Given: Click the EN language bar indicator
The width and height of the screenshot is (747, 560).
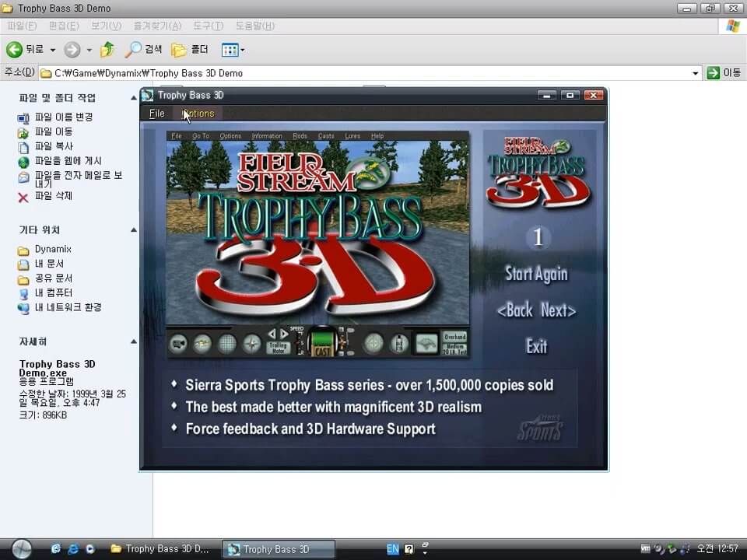Looking at the screenshot, I should pyautogui.click(x=392, y=549).
